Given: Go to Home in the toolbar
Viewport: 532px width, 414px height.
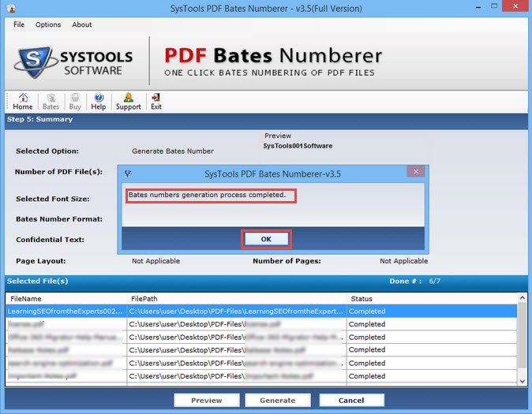Looking at the screenshot, I should click(x=23, y=102).
